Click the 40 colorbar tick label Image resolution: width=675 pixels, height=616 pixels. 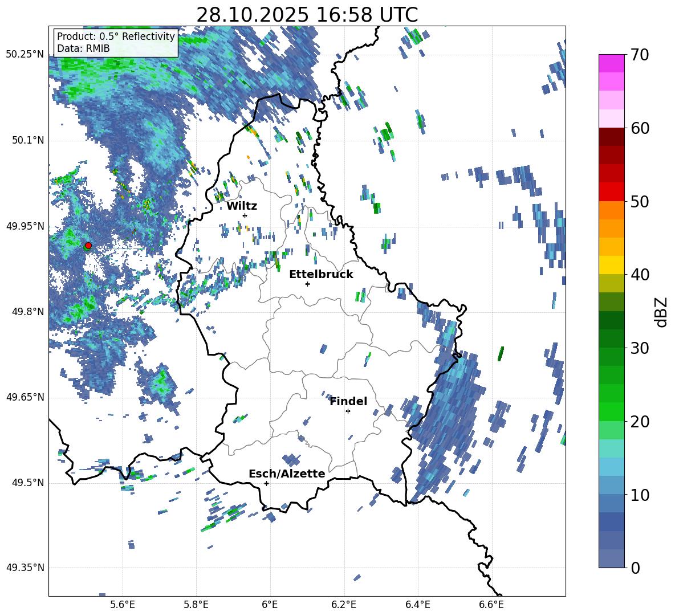point(639,275)
